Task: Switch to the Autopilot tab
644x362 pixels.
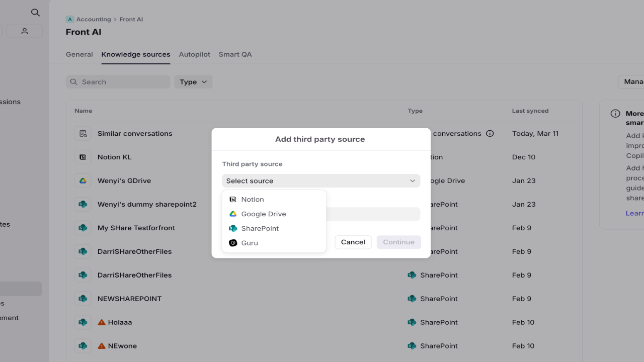Action: (x=195, y=54)
